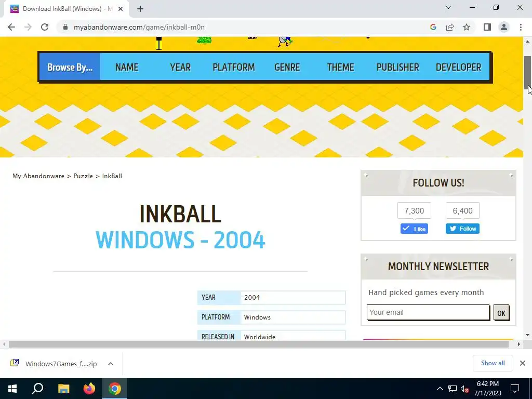Bookmark this page with the star icon

click(467, 27)
